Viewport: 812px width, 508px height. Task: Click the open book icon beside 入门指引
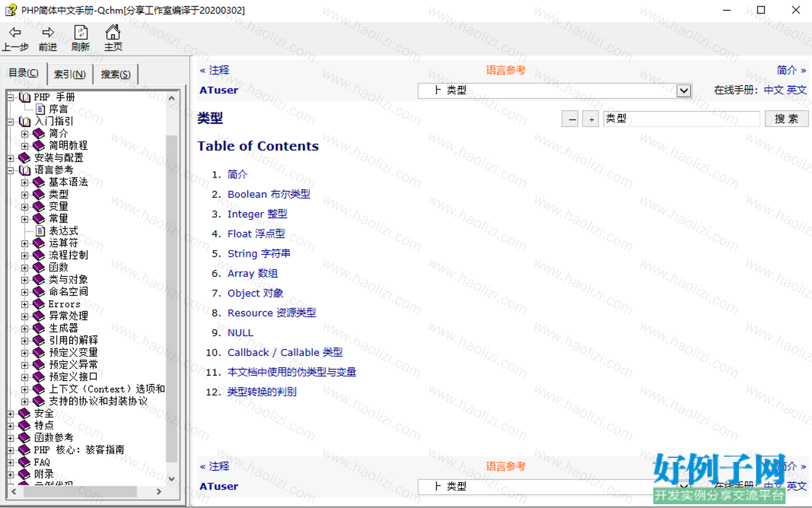pyautogui.click(x=25, y=122)
